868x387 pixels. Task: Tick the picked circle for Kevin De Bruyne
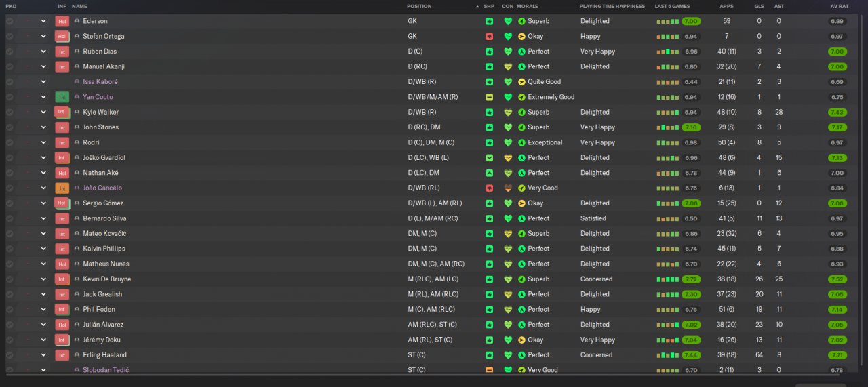click(9, 279)
